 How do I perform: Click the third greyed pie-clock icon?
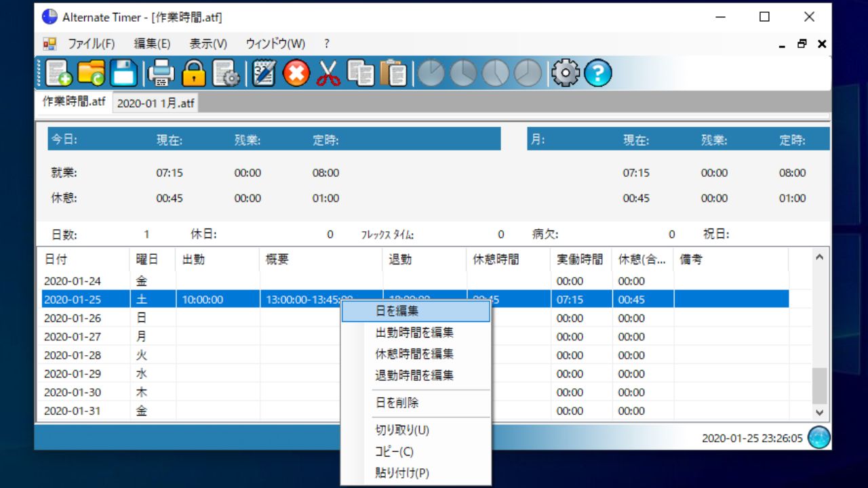496,73
